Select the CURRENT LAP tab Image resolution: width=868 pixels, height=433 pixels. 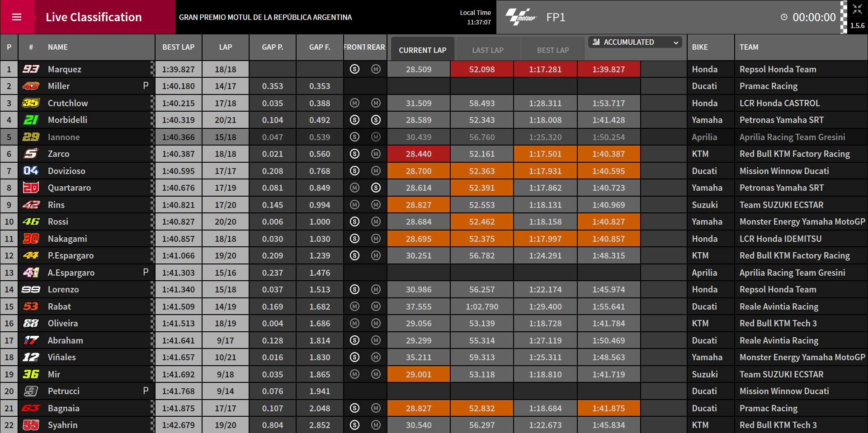pyautogui.click(x=422, y=50)
